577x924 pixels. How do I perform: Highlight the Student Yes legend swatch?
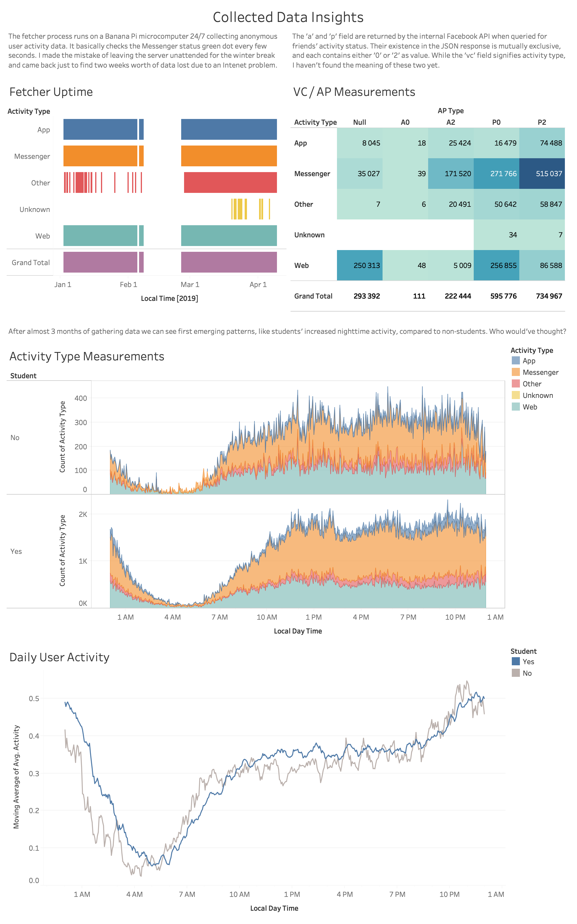pos(516,661)
